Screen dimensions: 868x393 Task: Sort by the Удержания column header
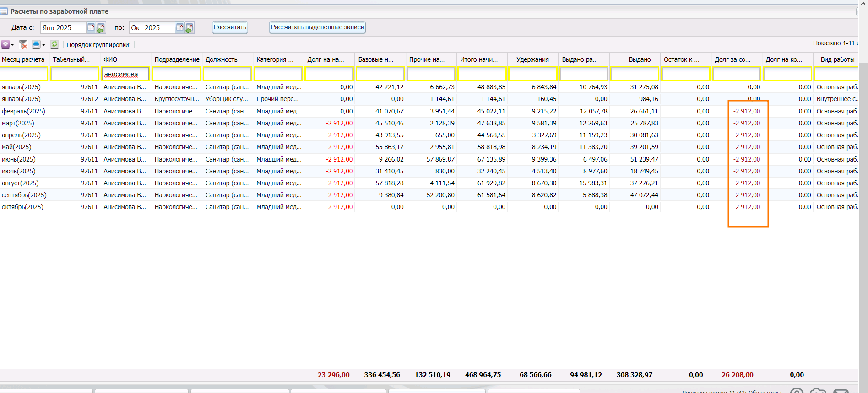pos(532,59)
